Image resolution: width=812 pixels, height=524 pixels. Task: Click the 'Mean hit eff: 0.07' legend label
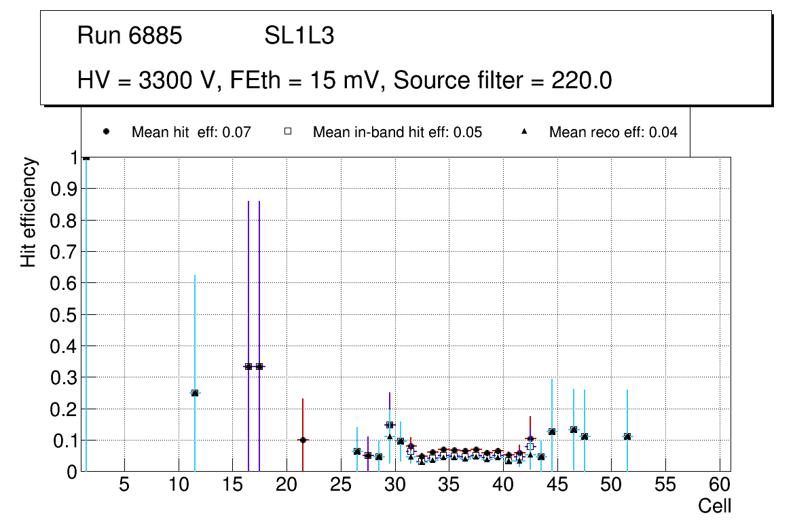(x=191, y=132)
